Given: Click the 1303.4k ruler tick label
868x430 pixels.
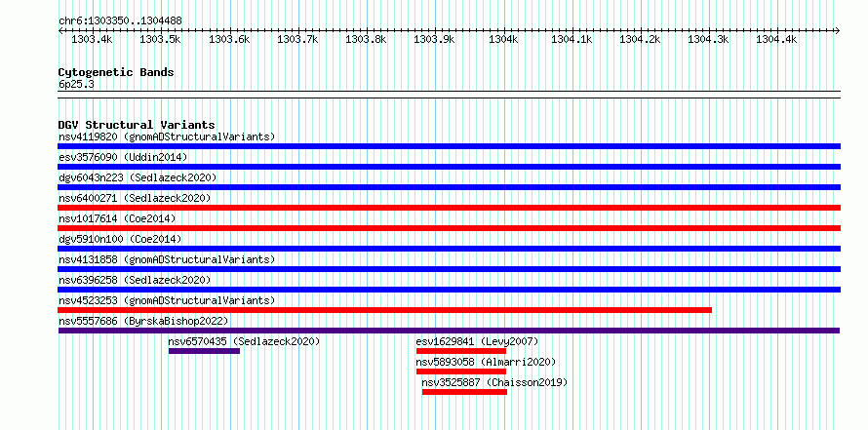Looking at the screenshot, I should coord(93,39).
